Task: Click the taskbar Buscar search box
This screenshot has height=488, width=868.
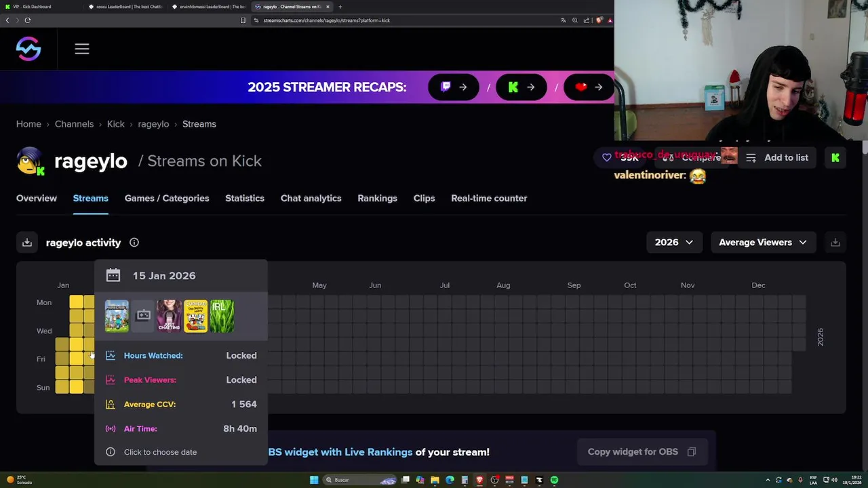Action: click(359, 480)
